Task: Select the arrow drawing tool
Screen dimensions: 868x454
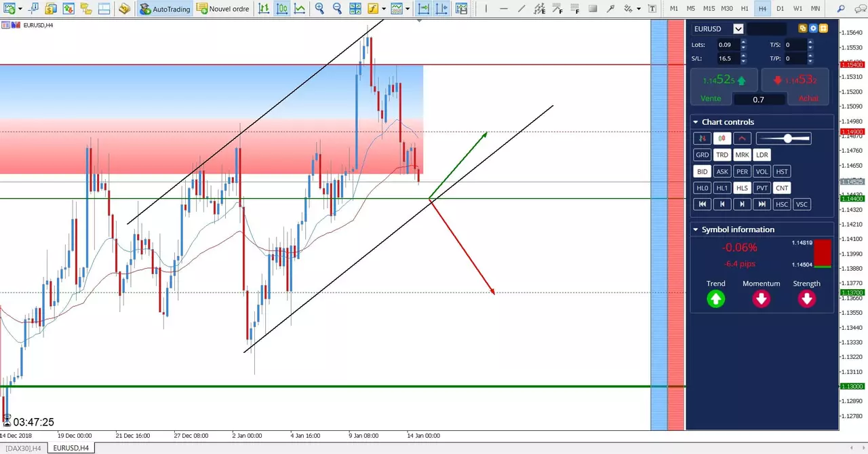Action: click(610, 9)
